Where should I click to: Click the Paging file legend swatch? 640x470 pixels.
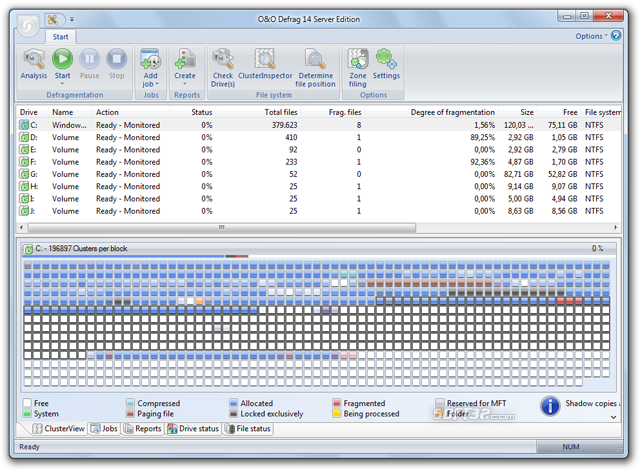pyautogui.click(x=130, y=414)
